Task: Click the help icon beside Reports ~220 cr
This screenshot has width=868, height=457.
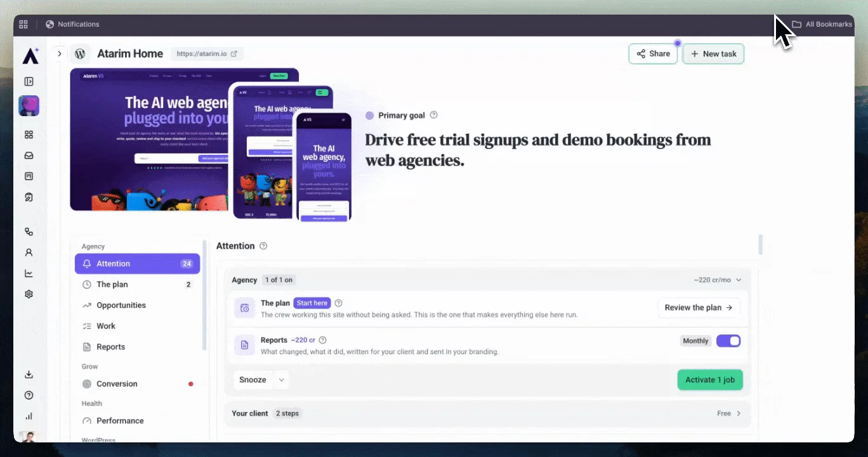Action: [x=323, y=340]
